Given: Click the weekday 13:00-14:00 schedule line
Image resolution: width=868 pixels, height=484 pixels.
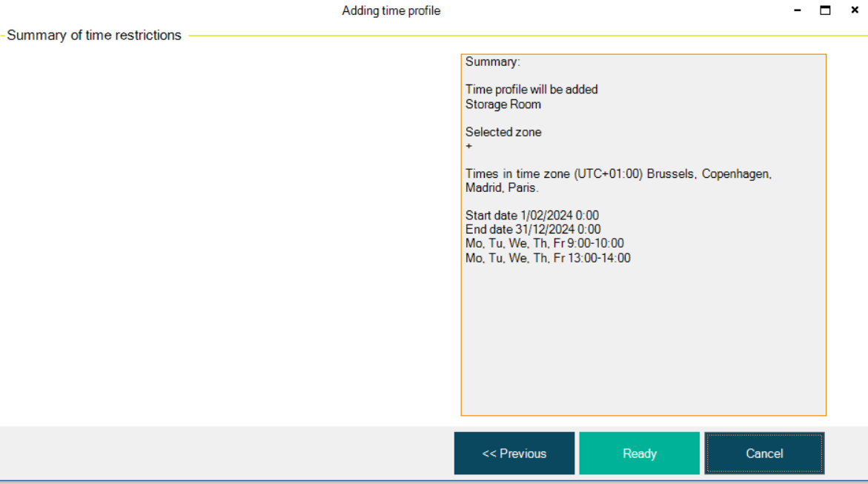Looking at the screenshot, I should pos(548,258).
